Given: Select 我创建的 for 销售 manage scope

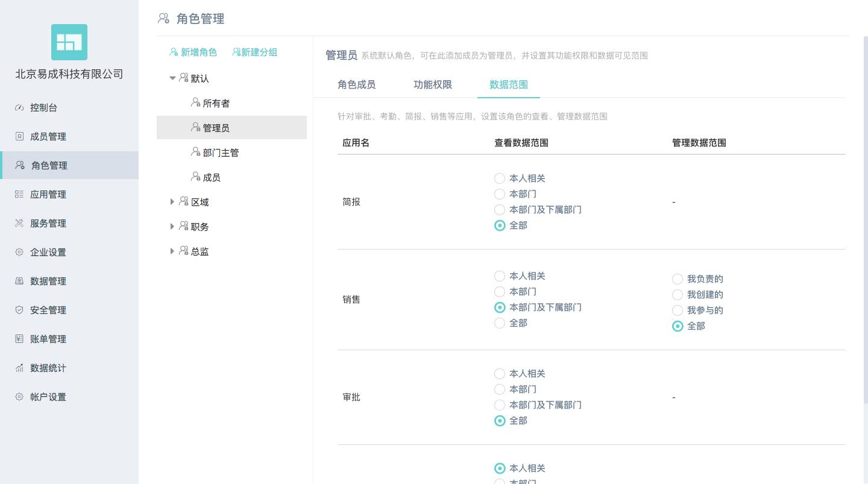Looking at the screenshot, I should pos(678,295).
